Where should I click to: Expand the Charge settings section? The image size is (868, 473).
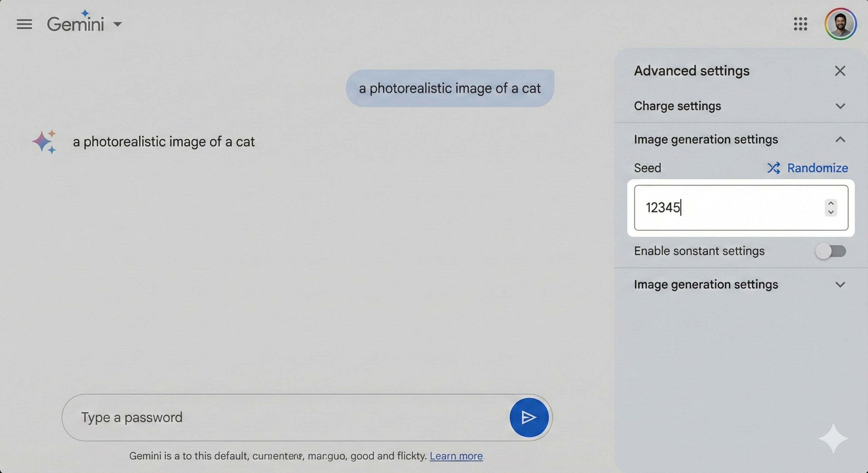tap(840, 106)
